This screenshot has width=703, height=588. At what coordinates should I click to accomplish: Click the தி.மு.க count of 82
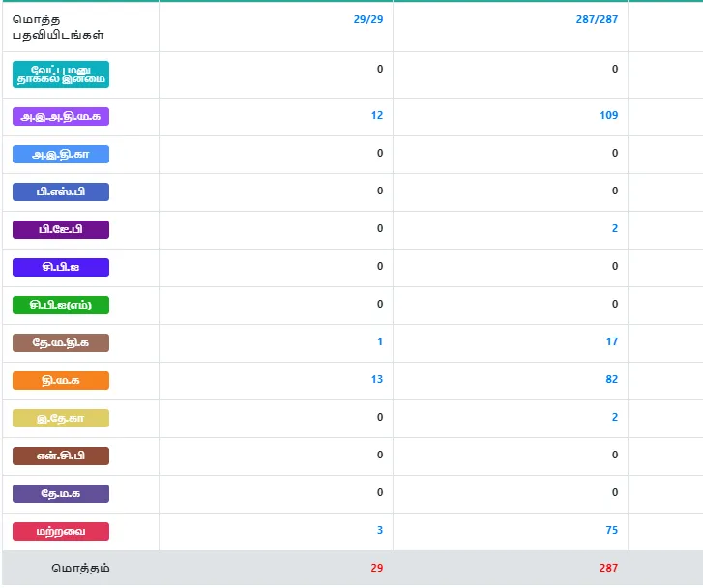pos(612,379)
